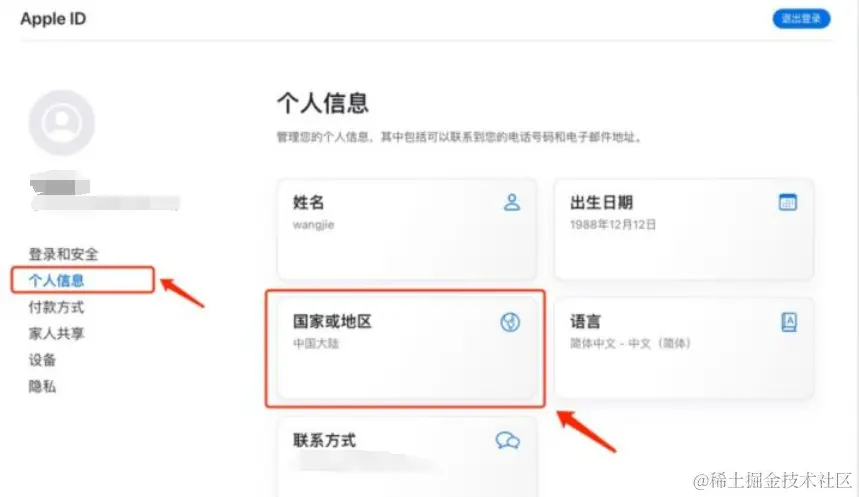Click the book icon on 语言 card

click(x=789, y=322)
